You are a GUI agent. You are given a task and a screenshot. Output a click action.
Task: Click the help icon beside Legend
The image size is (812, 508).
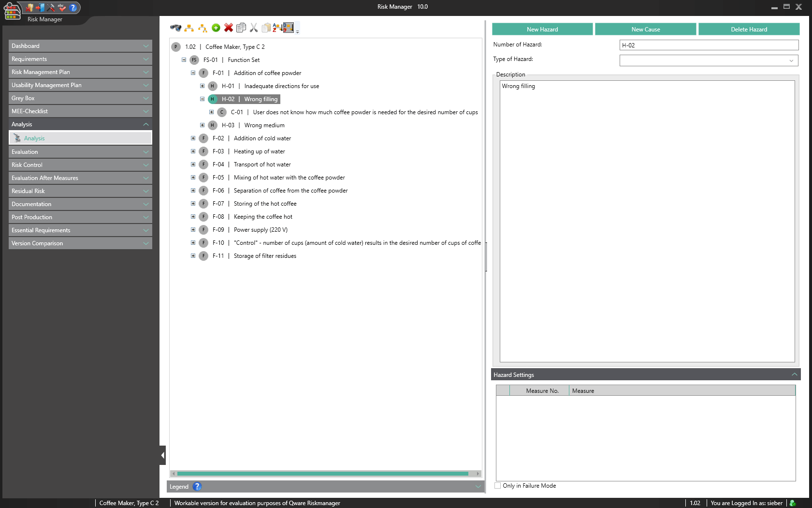coord(197,486)
